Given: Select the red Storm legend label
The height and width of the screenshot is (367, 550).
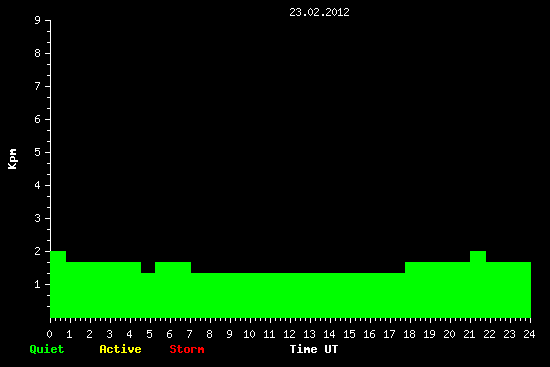Looking at the screenshot, I should [x=187, y=349].
